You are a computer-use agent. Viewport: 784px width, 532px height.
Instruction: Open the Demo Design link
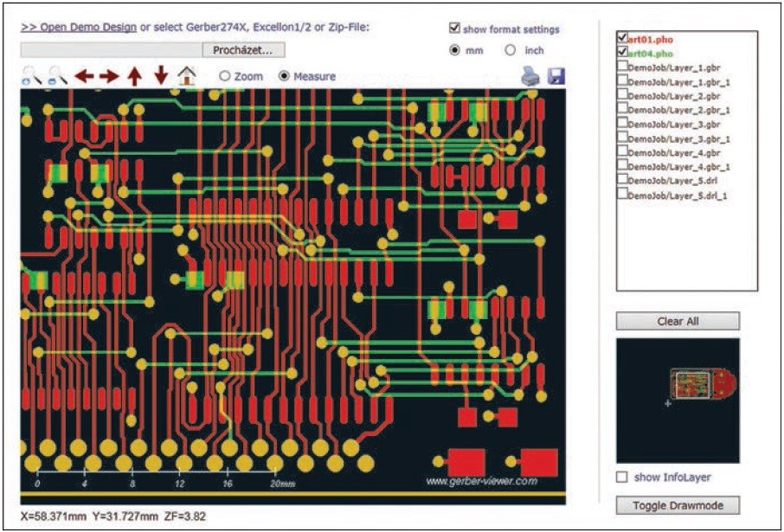click(79, 27)
